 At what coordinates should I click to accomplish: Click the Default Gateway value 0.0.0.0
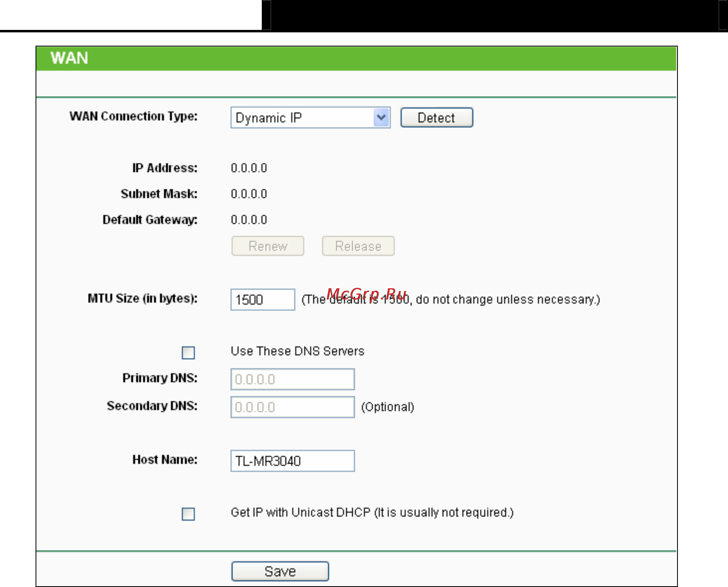pyautogui.click(x=249, y=220)
